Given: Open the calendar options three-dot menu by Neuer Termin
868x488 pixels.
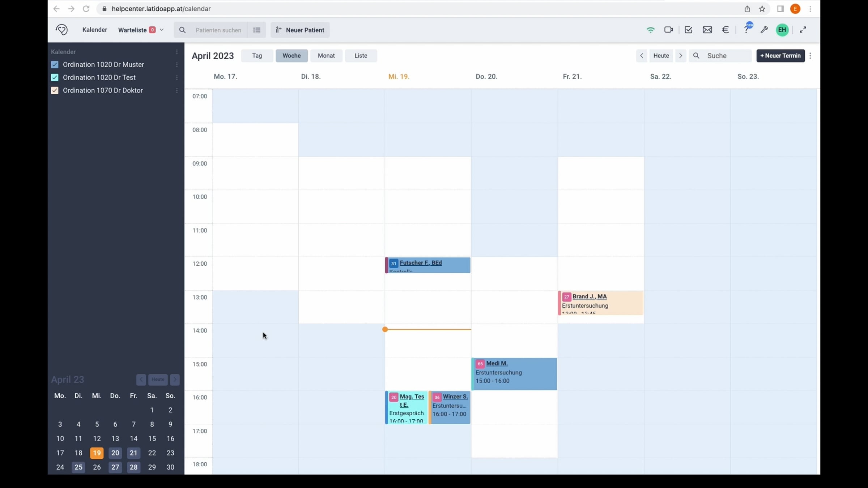Looking at the screenshot, I should 810,56.
